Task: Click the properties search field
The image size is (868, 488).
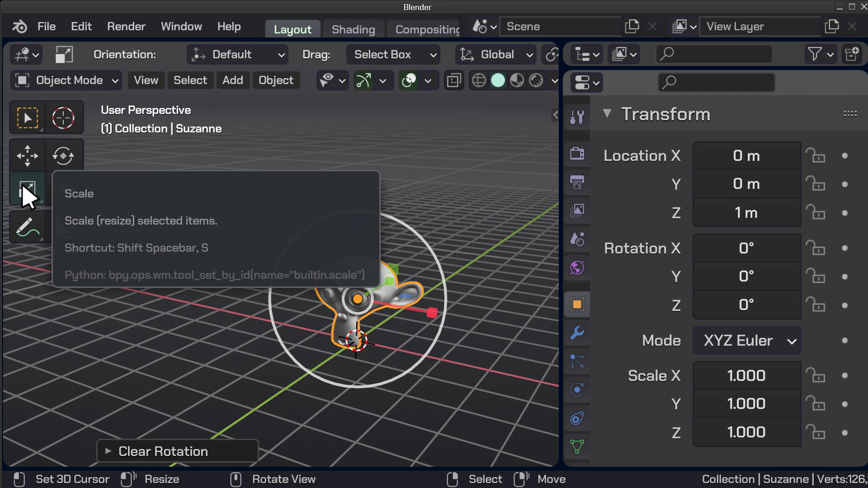Action: point(717,82)
